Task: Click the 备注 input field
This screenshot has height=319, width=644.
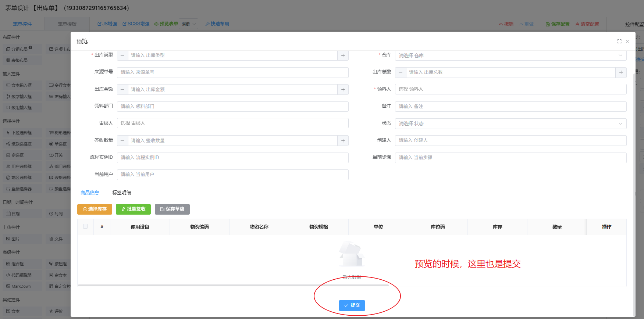Action: (510, 107)
